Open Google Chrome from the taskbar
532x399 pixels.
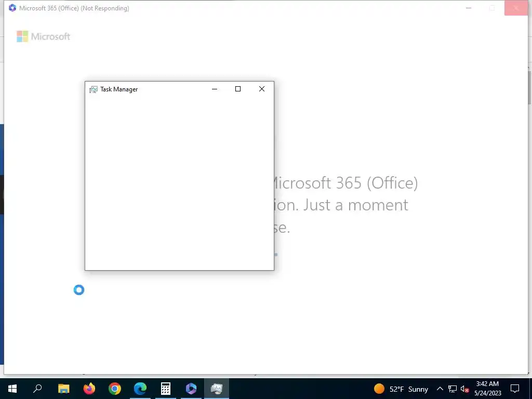click(x=115, y=389)
